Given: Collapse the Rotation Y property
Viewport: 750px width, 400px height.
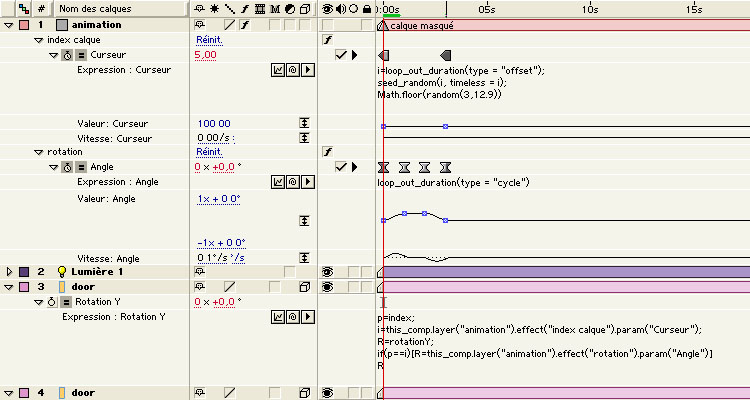Looking at the screenshot, I should tap(39, 302).
